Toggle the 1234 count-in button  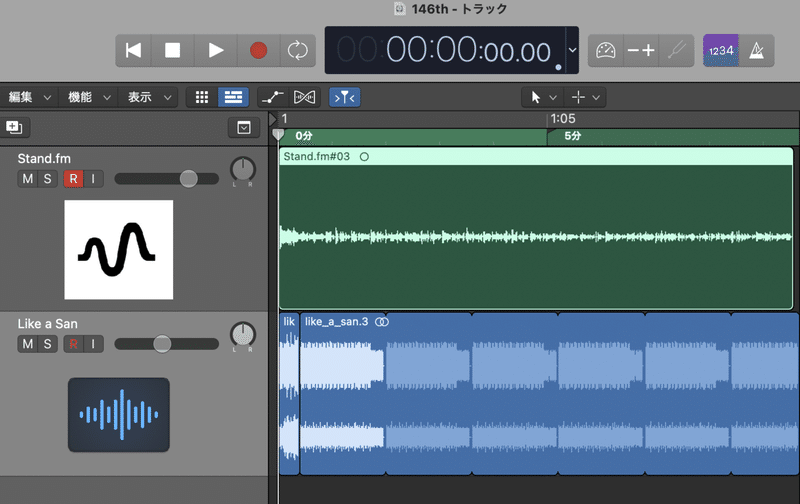tap(721, 51)
